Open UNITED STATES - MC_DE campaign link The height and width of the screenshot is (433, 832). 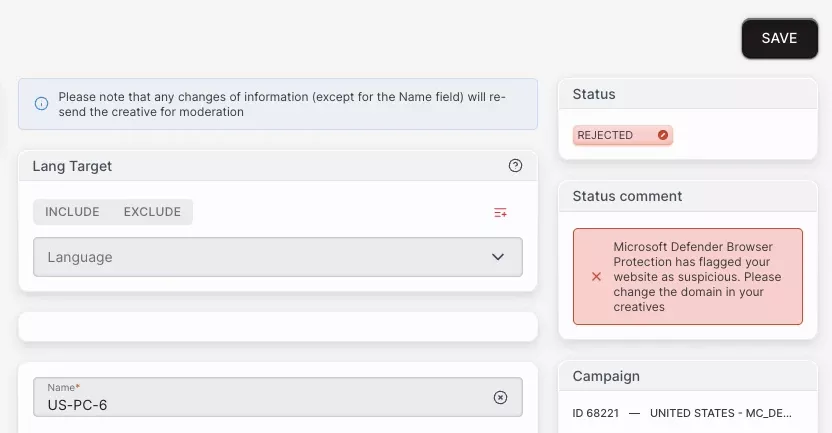tap(721, 413)
